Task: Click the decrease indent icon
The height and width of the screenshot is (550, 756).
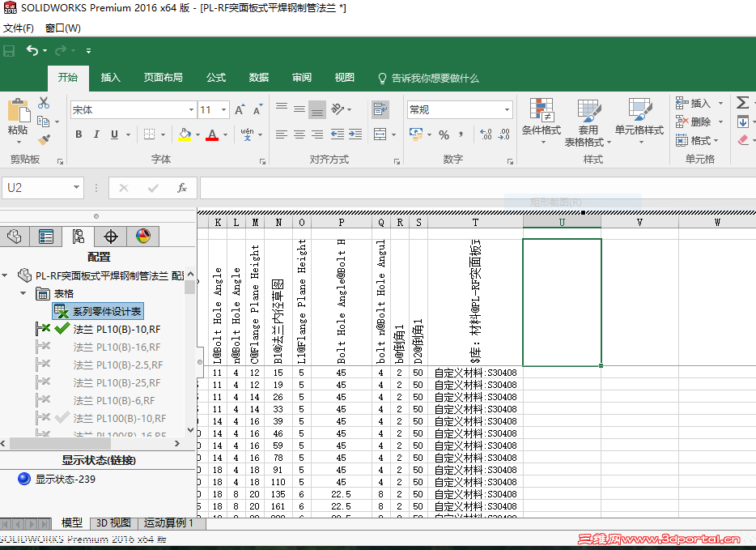Action: (338, 134)
